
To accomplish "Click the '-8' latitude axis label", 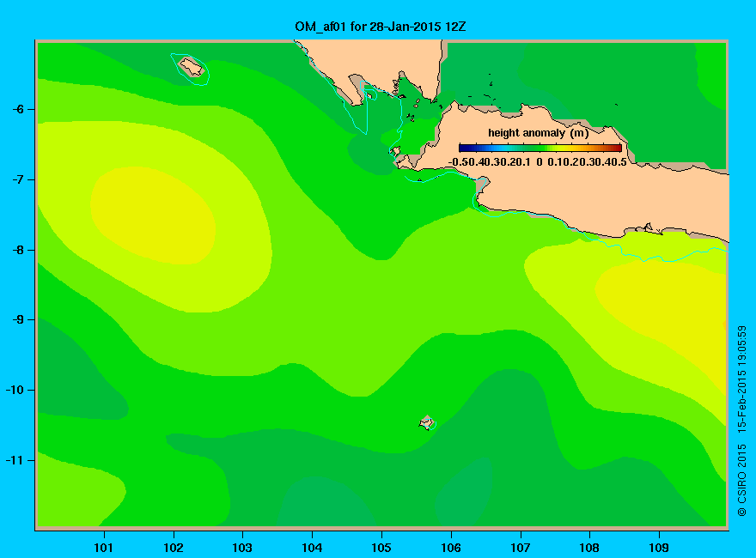I will point(17,250).
